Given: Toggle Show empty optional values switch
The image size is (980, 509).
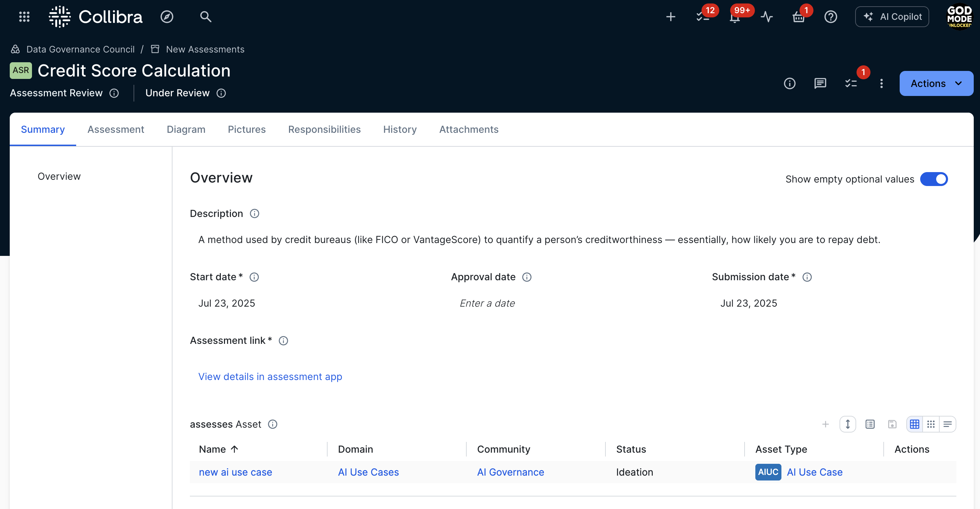Looking at the screenshot, I should [934, 179].
